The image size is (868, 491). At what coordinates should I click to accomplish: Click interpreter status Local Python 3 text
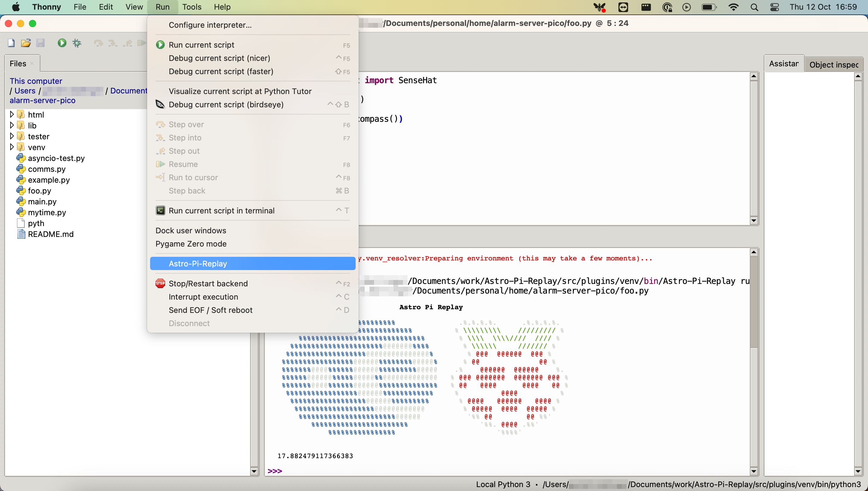click(503, 484)
